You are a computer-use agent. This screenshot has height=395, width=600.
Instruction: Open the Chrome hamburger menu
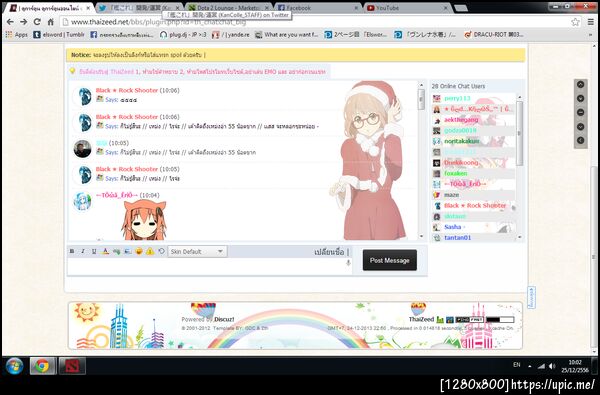pyautogui.click(x=591, y=22)
